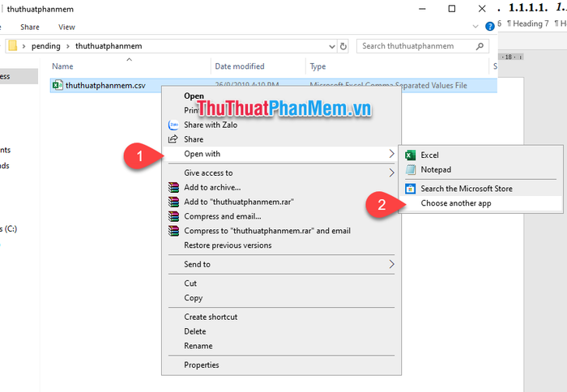Click the Microsoft Store bag icon
567x392 pixels.
click(x=410, y=189)
